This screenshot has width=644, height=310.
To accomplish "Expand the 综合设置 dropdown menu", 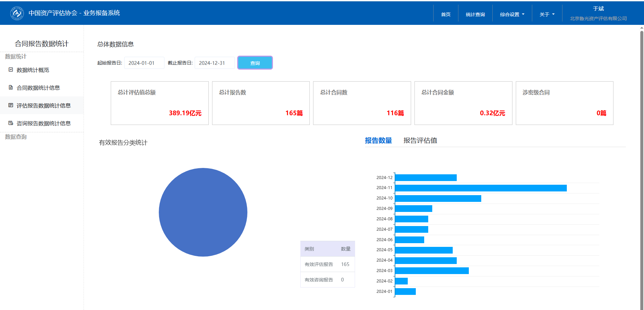I will (512, 14).
